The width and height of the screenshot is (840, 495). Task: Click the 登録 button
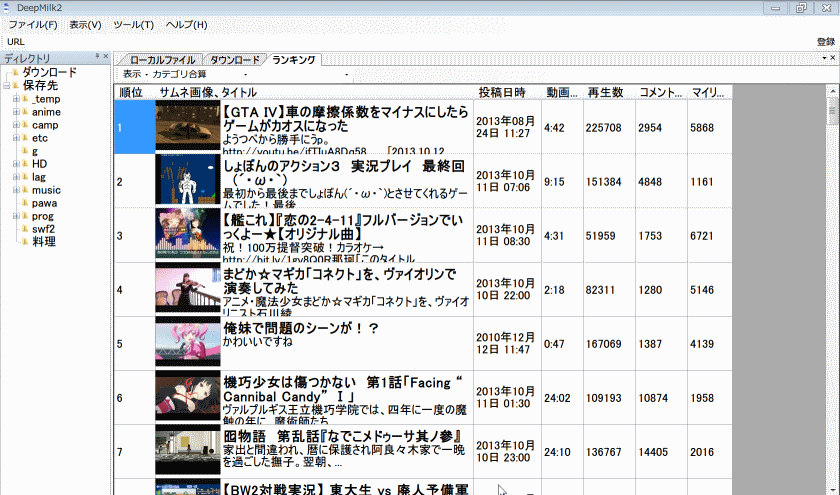826,41
